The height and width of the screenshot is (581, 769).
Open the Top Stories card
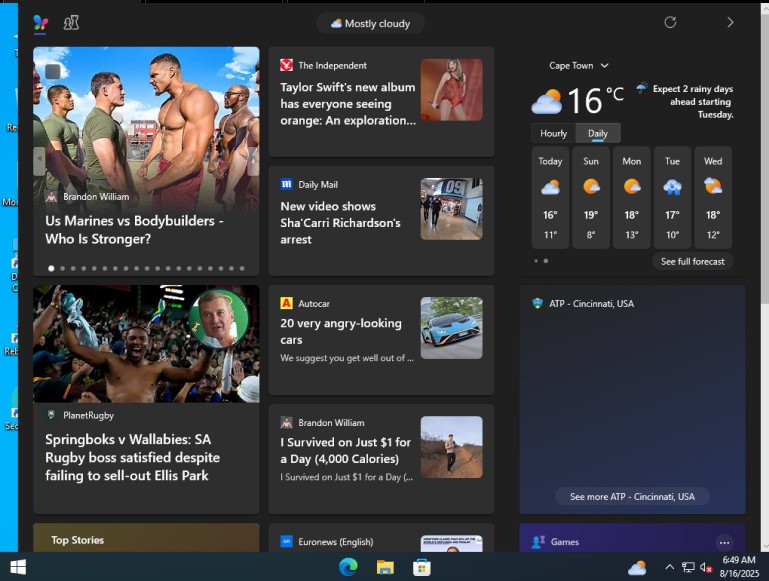[x=146, y=538]
